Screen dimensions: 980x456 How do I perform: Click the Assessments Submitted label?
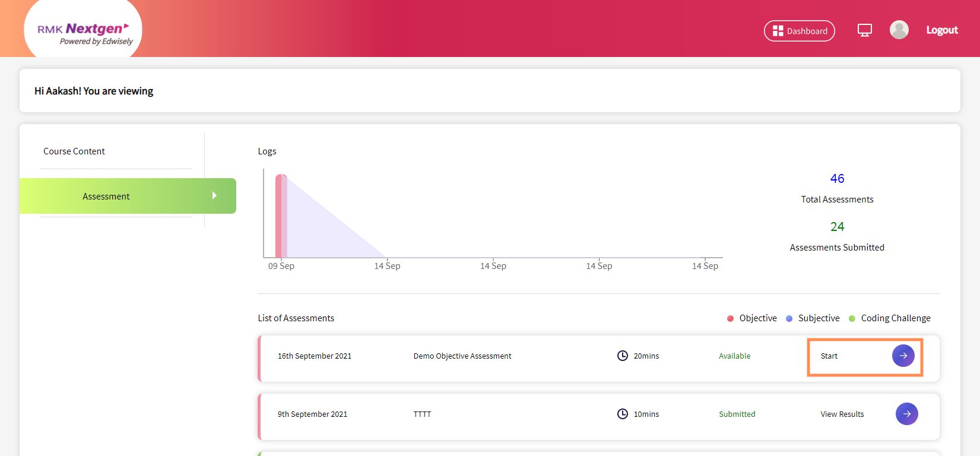click(x=837, y=248)
